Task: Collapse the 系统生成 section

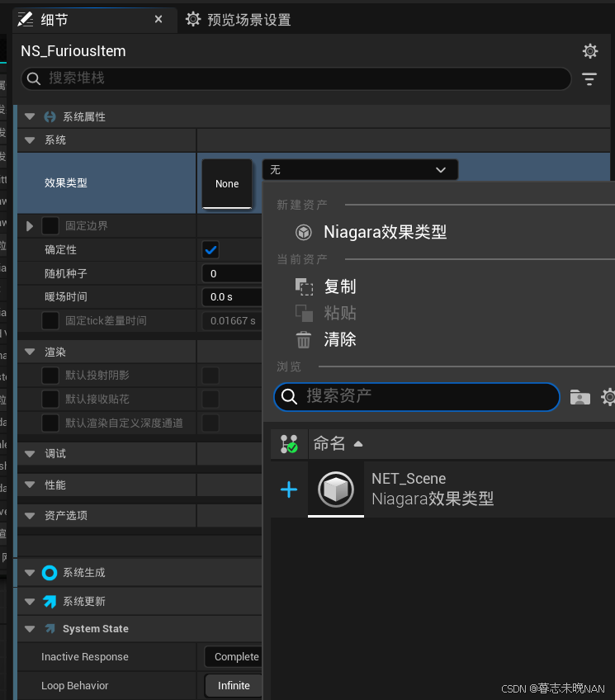Action: 30,573
